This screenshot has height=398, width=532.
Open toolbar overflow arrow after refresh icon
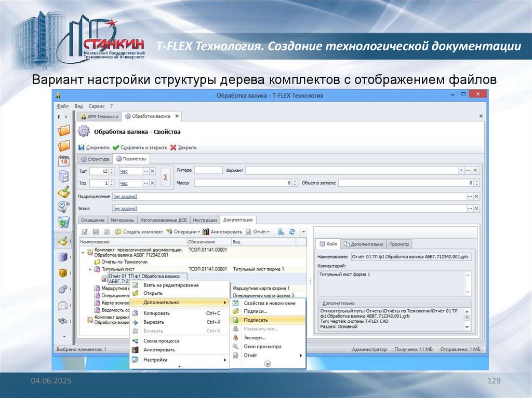click(x=303, y=232)
